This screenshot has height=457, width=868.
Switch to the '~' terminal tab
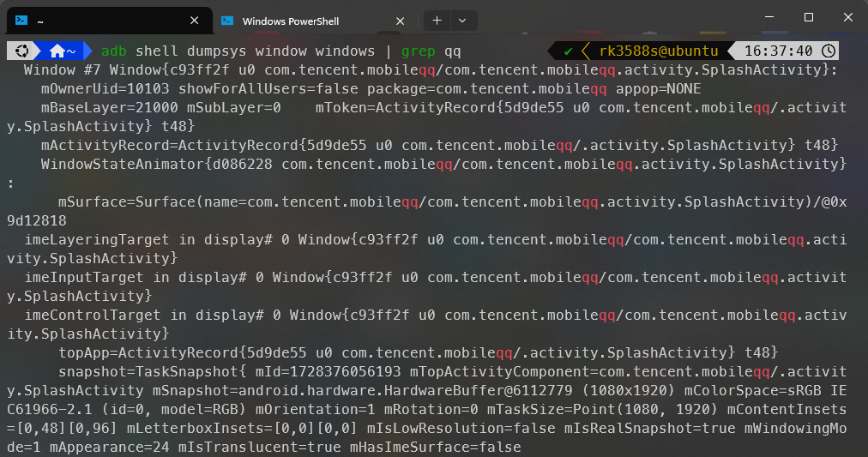point(110,21)
